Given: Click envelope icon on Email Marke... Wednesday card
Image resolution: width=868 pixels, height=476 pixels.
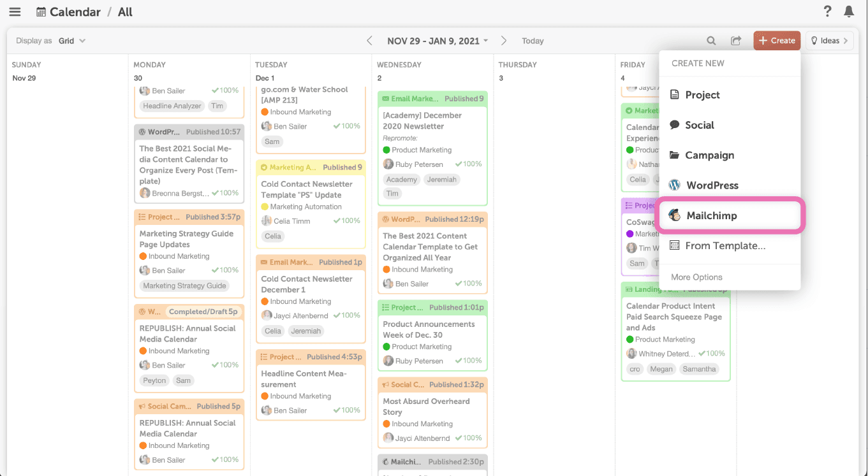Looking at the screenshot, I should click(x=385, y=99).
